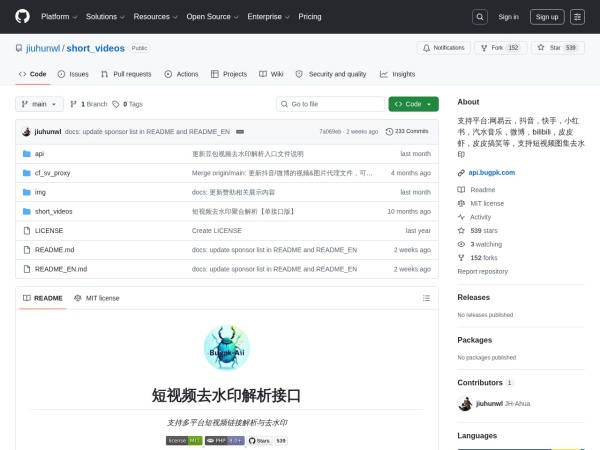Click the Go to file search field
The width and height of the screenshot is (600, 450).
pyautogui.click(x=330, y=104)
